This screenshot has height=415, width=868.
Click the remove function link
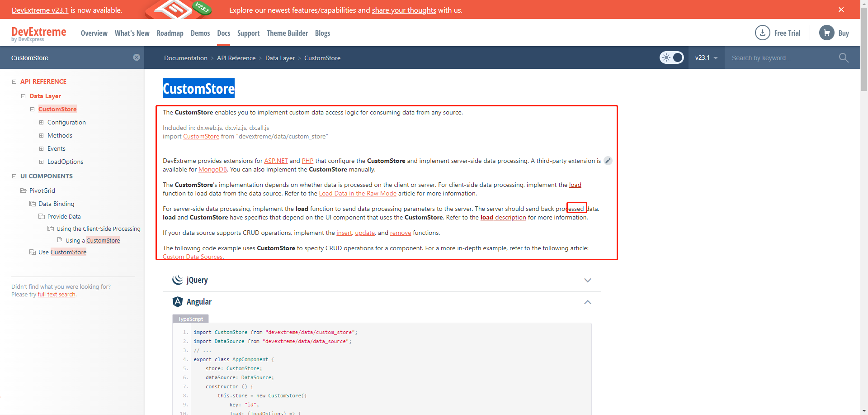(x=401, y=233)
